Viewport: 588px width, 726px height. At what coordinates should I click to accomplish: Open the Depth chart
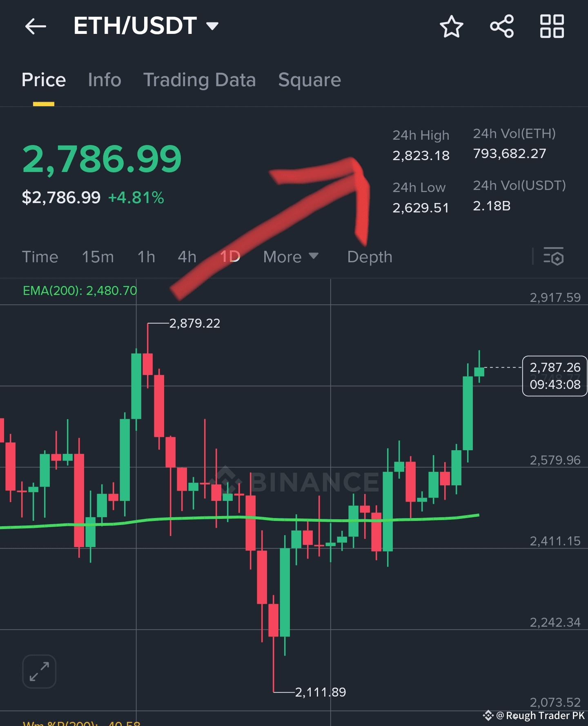click(x=370, y=257)
